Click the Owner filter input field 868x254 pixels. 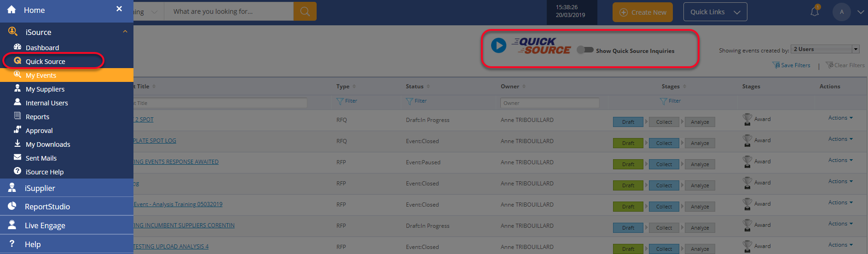click(550, 103)
